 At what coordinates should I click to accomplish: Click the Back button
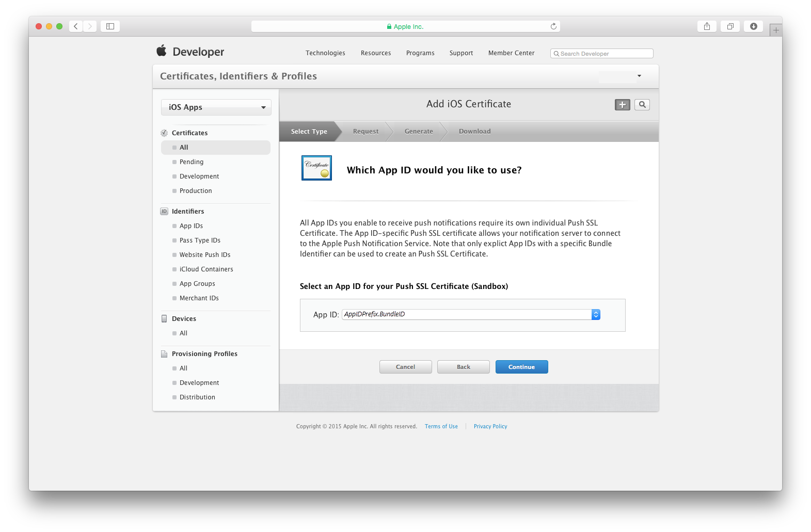[x=463, y=367]
